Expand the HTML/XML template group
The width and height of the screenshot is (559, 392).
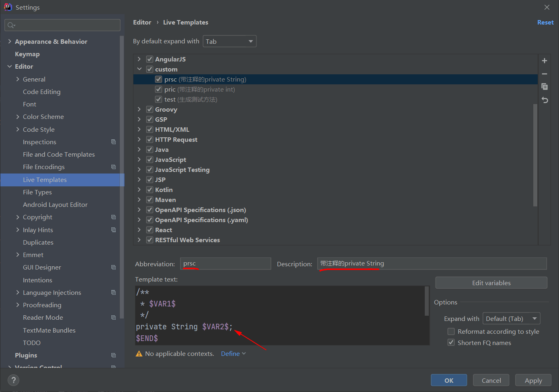pos(139,129)
